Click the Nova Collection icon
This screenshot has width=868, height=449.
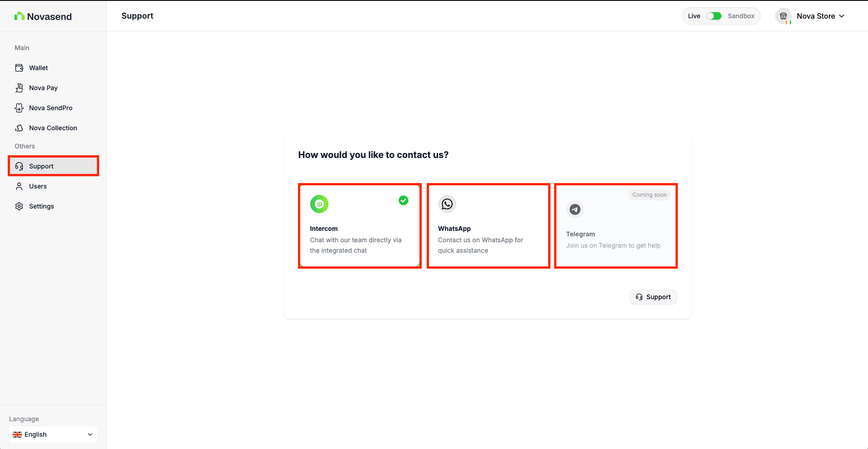19,128
